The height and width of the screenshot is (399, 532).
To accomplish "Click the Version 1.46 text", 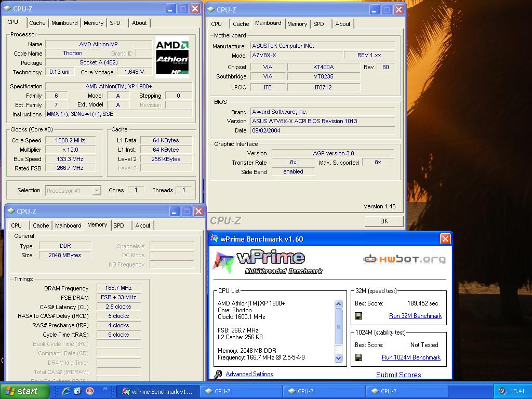I will 379,206.
